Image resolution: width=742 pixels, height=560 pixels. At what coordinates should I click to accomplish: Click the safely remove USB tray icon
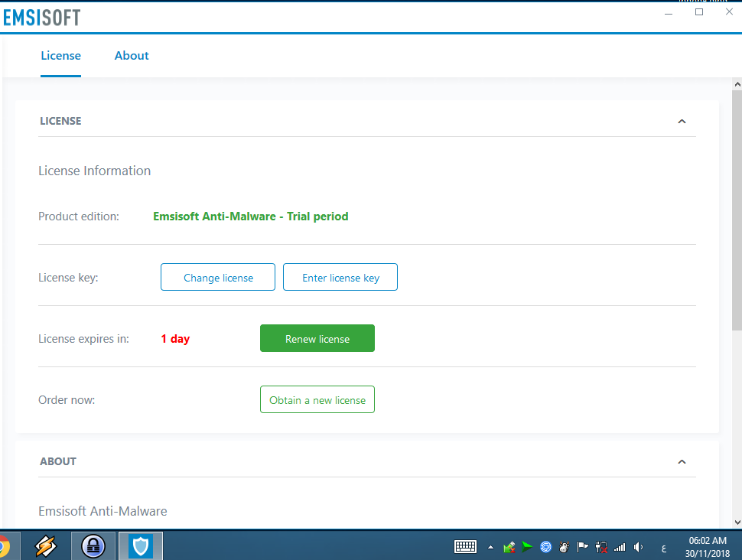[x=509, y=547]
